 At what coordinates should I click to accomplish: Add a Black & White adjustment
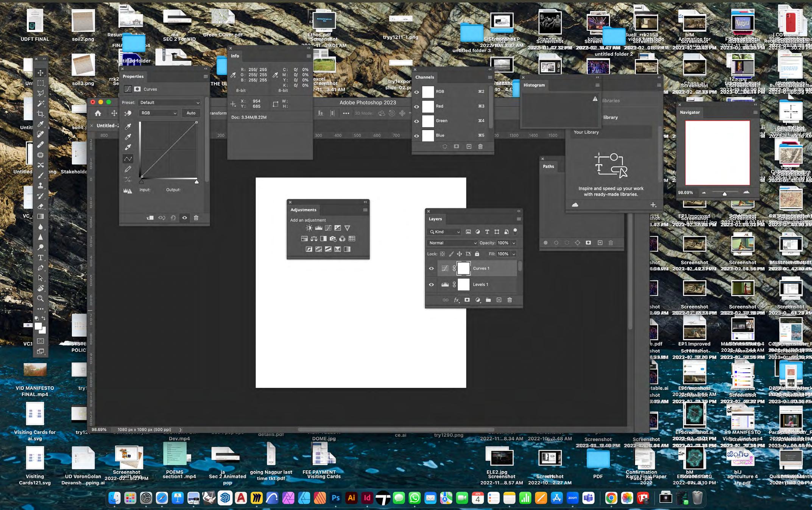click(323, 239)
